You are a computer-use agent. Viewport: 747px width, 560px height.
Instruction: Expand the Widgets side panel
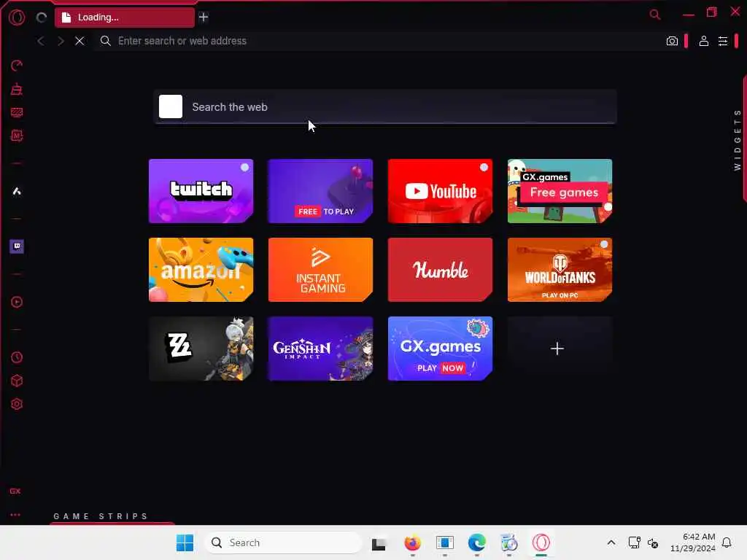point(738,139)
